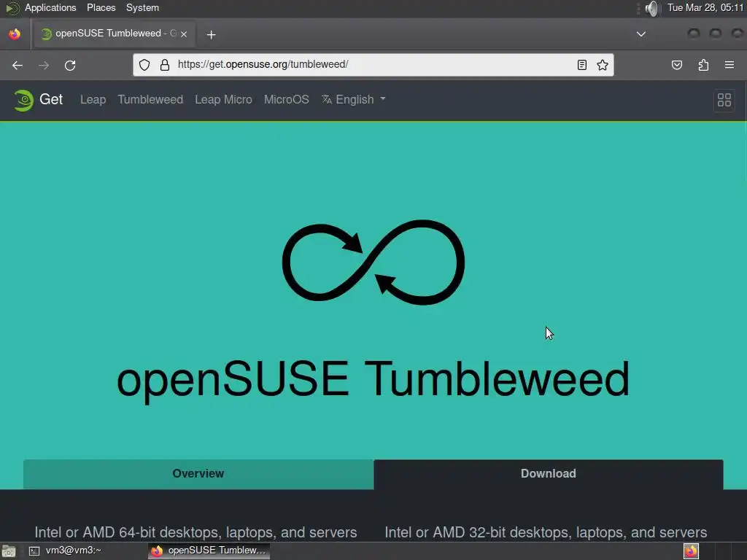Click the date and time clock
The image size is (747, 560).
705,7
